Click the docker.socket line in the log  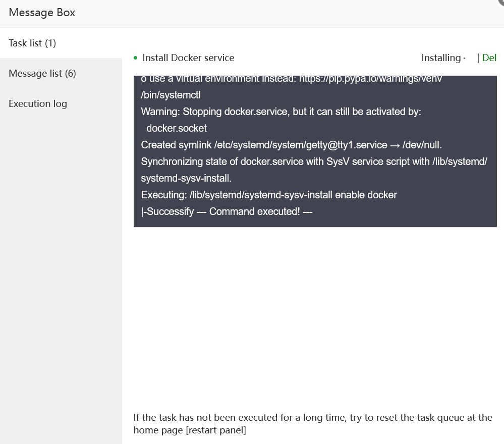pyautogui.click(x=177, y=128)
